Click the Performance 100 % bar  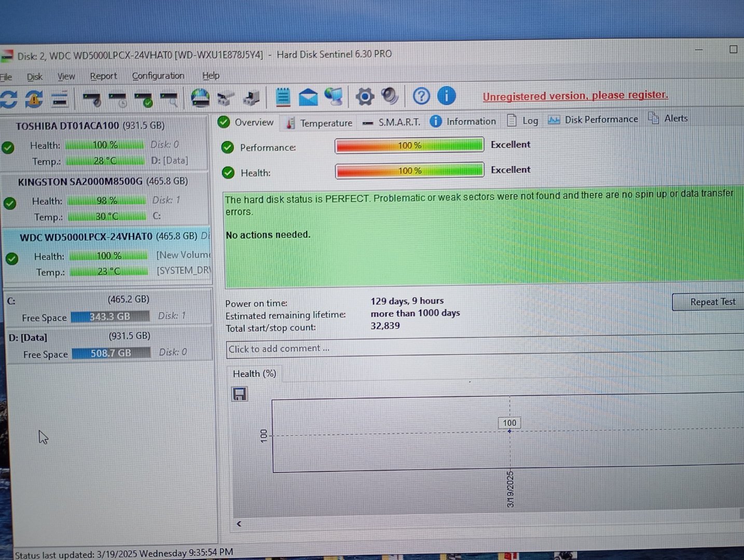tap(409, 146)
